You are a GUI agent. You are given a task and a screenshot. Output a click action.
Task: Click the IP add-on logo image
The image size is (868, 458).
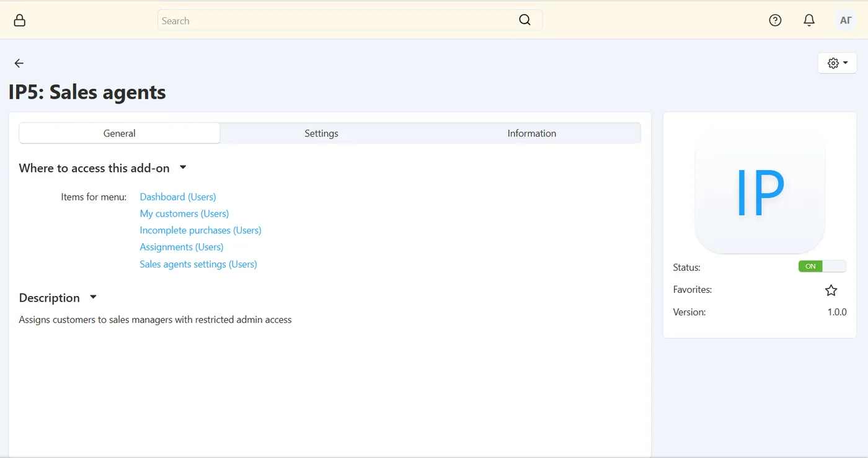pyautogui.click(x=760, y=193)
